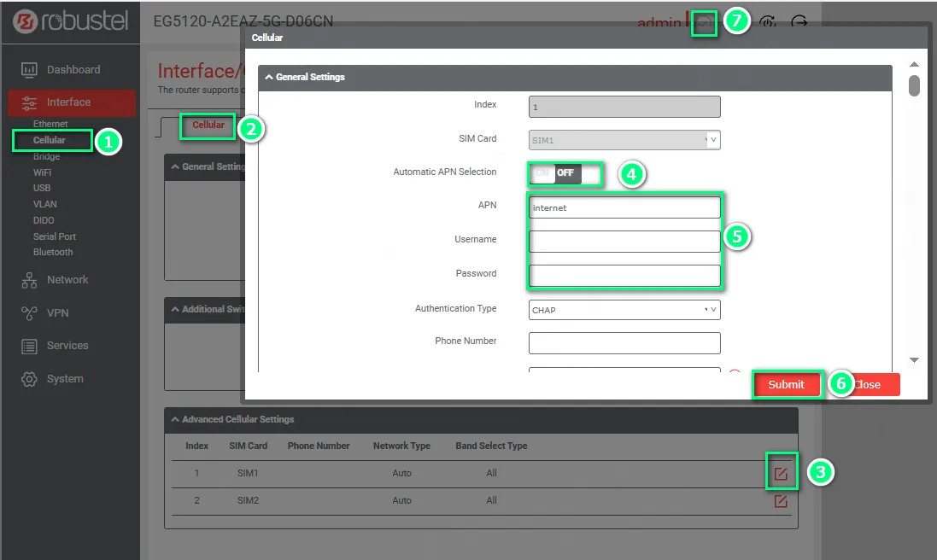Click the APN input field containing internet
The image size is (937, 560).
point(624,207)
